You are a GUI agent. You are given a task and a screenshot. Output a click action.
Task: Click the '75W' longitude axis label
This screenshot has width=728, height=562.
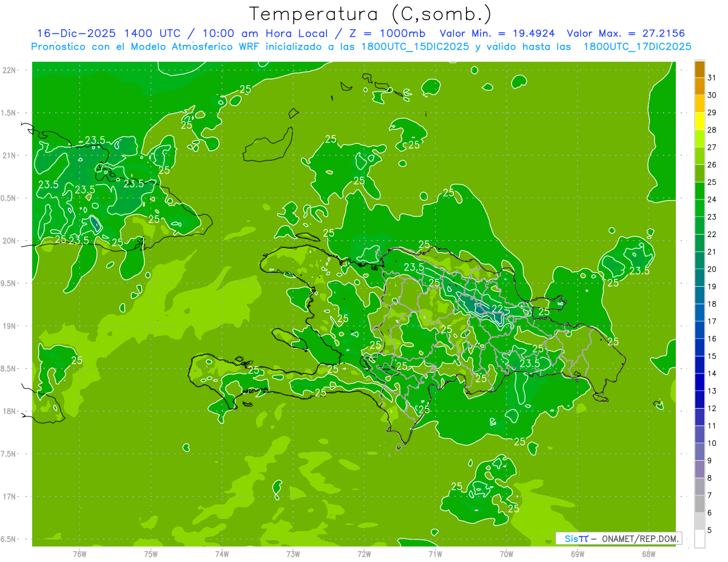click(151, 554)
